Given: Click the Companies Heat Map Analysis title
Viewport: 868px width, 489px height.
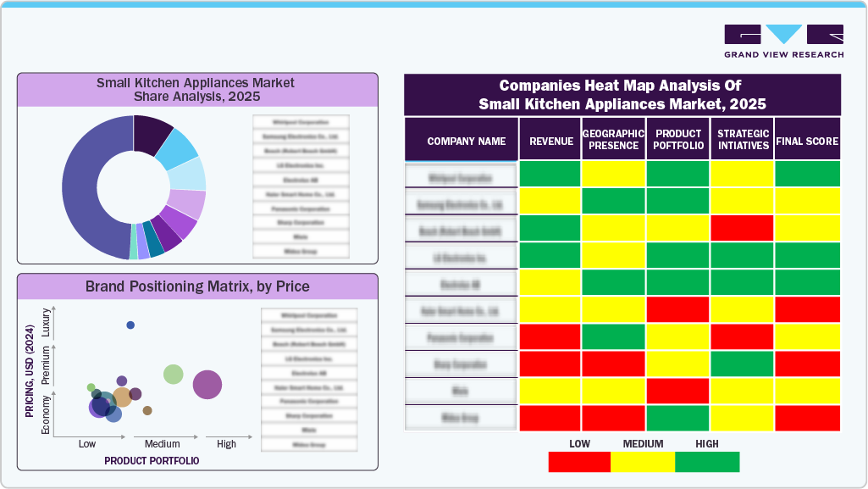Looking at the screenshot, I should [622, 95].
